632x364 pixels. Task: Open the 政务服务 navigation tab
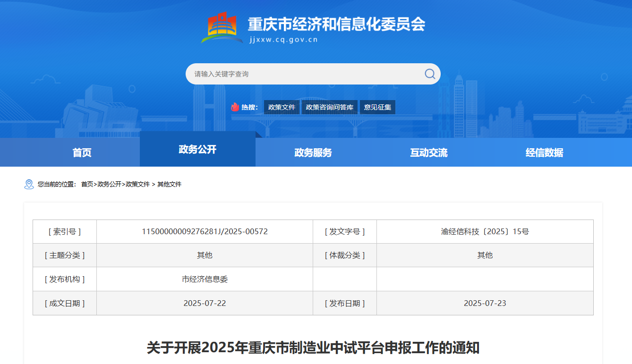pos(313,152)
